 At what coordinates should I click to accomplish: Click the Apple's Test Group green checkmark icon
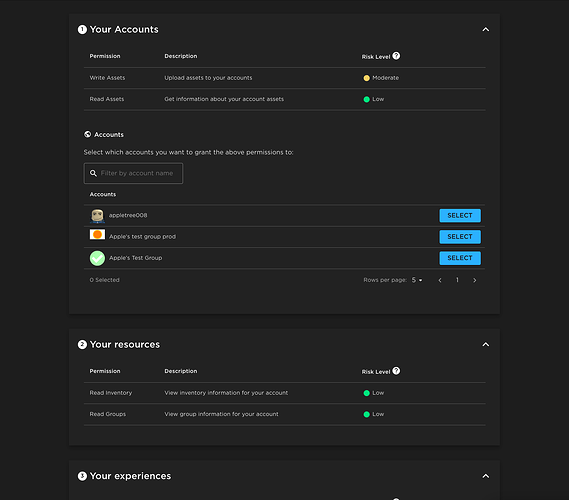click(x=97, y=258)
